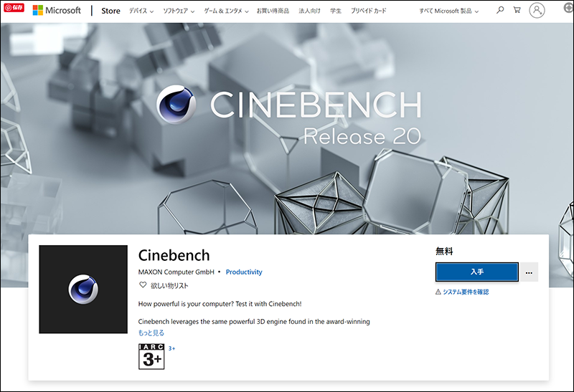Open the three-dot more options button

[x=529, y=272]
